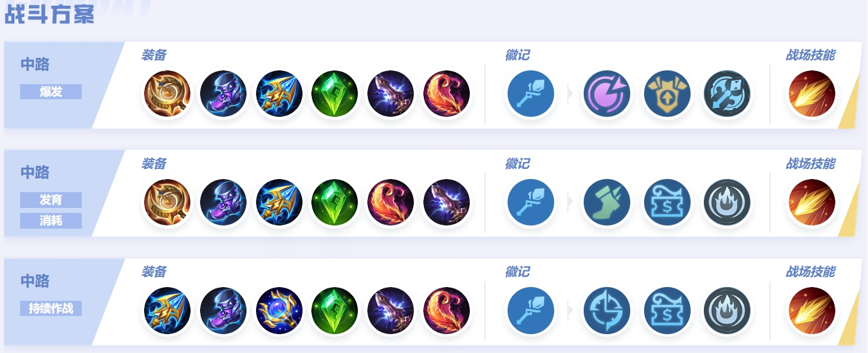This screenshot has height=353, width=868.
Task: Click the golden compass equipment in the 爆发 row
Action: (x=167, y=94)
